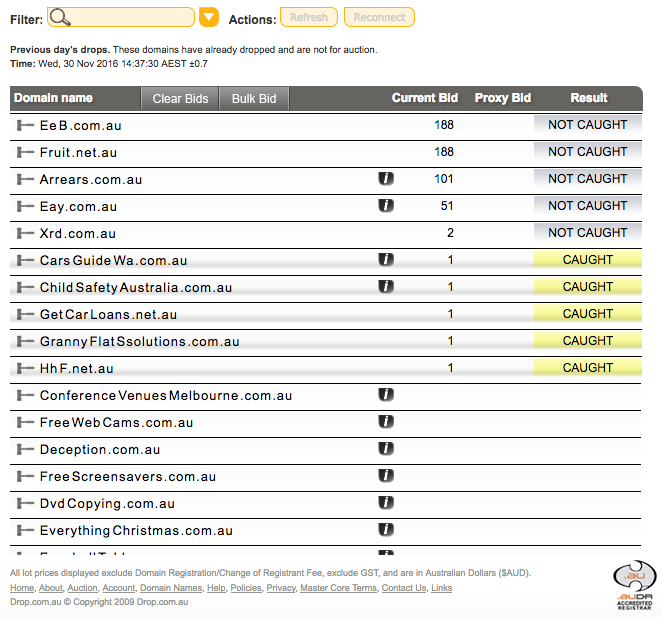Click hammer icon beside Eay.com.au
This screenshot has width=662, height=617.
[x=25, y=207]
